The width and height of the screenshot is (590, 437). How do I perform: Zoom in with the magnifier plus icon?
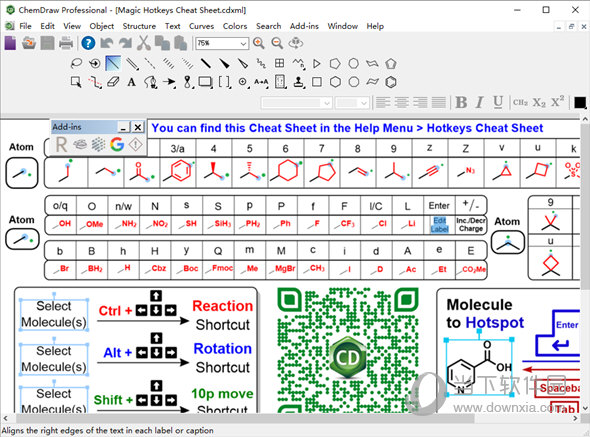[x=259, y=43]
